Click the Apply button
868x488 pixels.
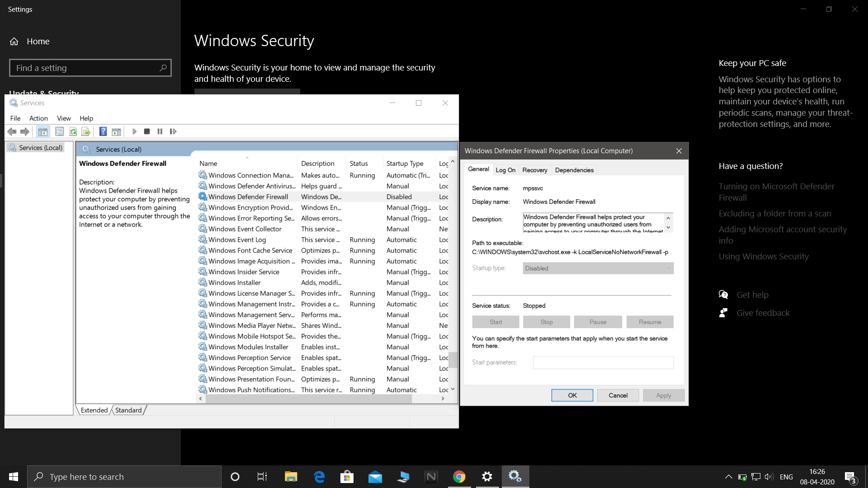pos(664,395)
